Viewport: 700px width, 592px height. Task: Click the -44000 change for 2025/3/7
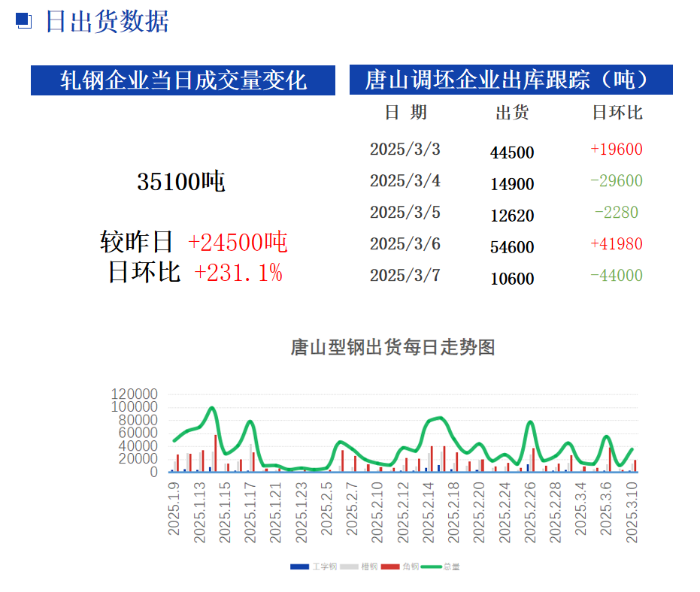coord(617,276)
